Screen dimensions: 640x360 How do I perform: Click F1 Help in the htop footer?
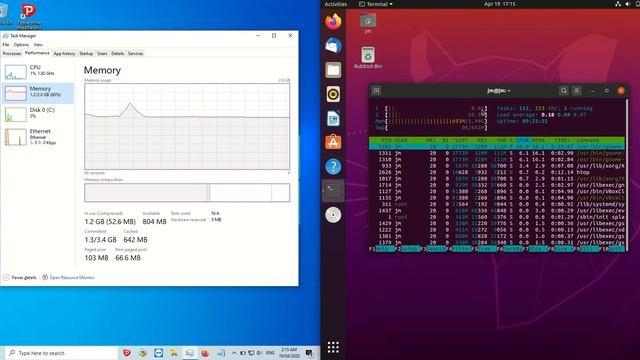[382, 249]
